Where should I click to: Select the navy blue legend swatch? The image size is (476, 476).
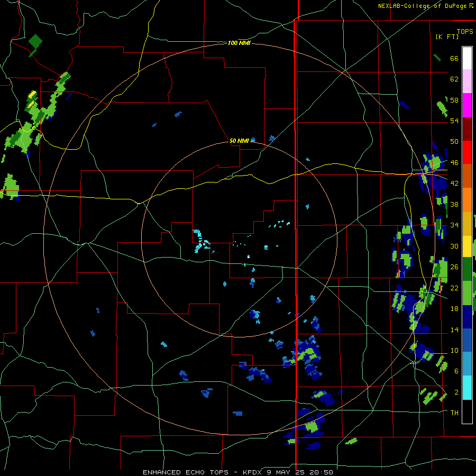click(467, 317)
